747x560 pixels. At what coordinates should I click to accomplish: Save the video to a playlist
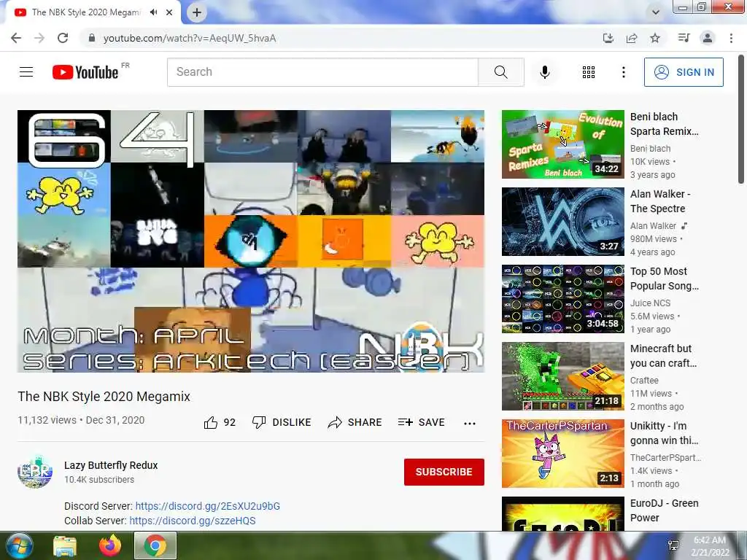(x=421, y=422)
